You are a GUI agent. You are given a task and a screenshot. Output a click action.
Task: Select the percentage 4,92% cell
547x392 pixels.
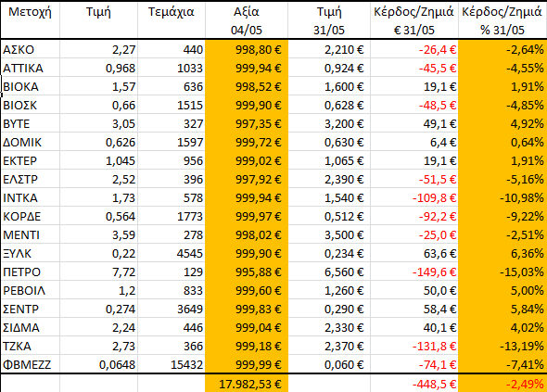pos(502,124)
